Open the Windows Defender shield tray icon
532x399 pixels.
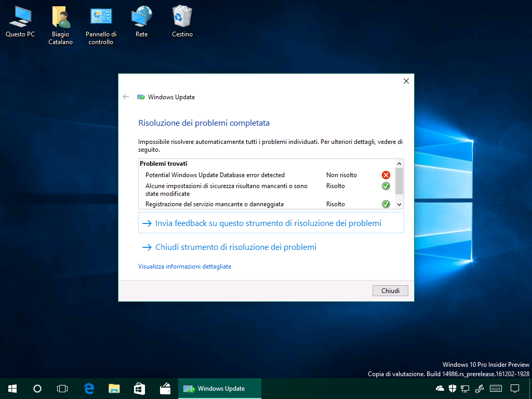(453, 389)
